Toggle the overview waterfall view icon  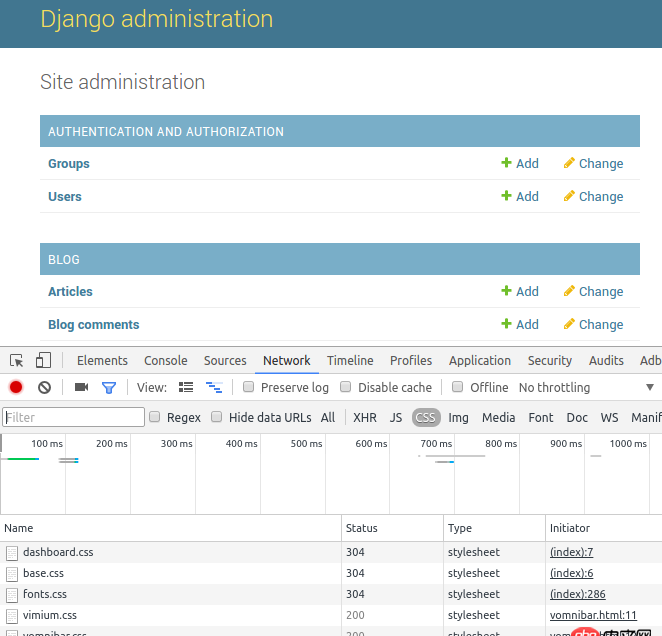(214, 387)
